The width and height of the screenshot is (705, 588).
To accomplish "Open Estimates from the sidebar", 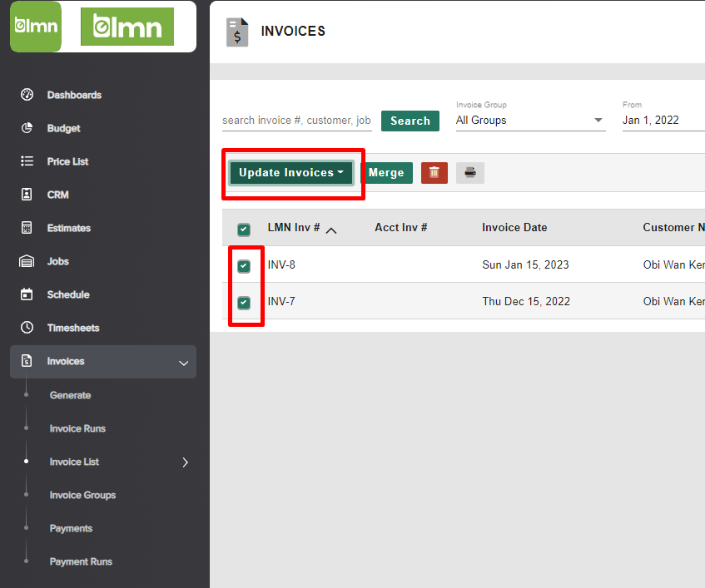I will [70, 228].
